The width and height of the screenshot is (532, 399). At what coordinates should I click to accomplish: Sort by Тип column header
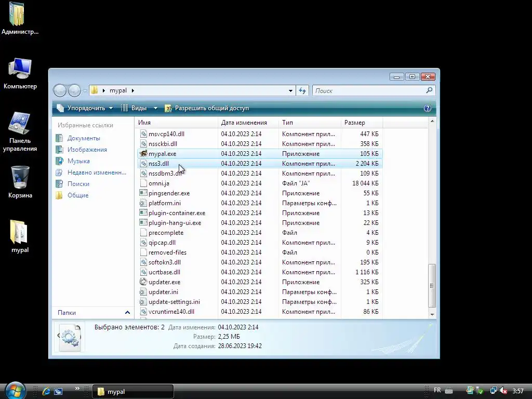point(310,123)
